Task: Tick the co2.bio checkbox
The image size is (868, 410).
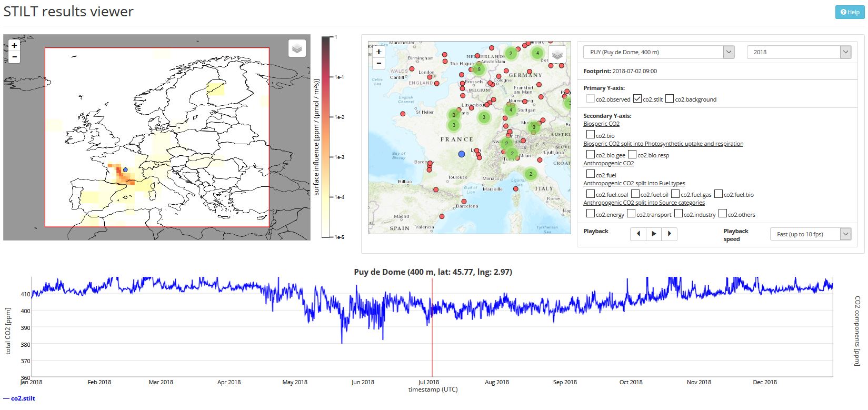Action: click(x=591, y=135)
